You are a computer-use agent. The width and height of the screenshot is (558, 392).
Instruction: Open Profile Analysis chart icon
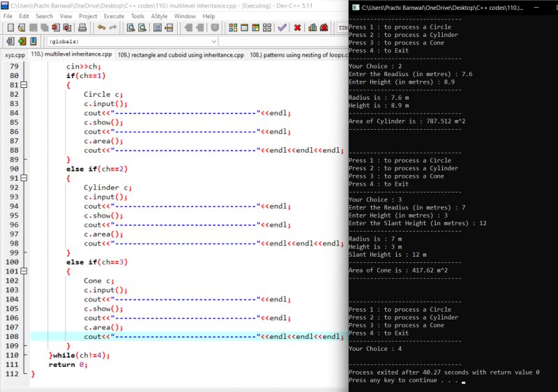pyautogui.click(x=312, y=28)
